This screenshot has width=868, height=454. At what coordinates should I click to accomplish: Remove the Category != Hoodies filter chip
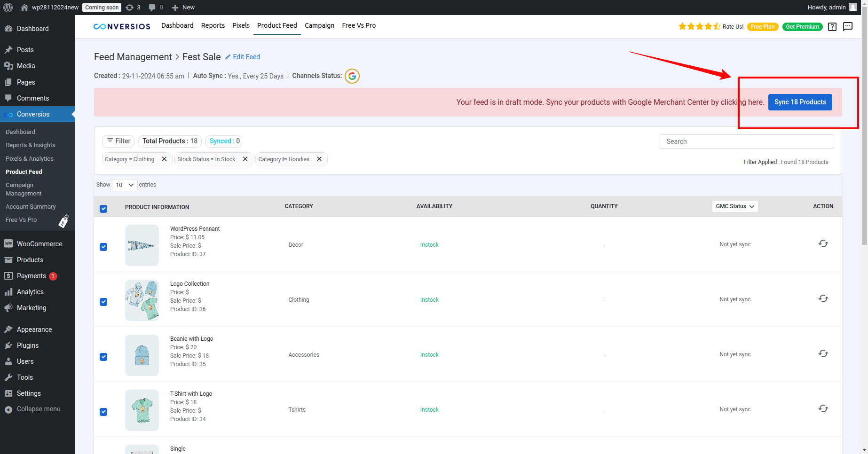pos(319,159)
